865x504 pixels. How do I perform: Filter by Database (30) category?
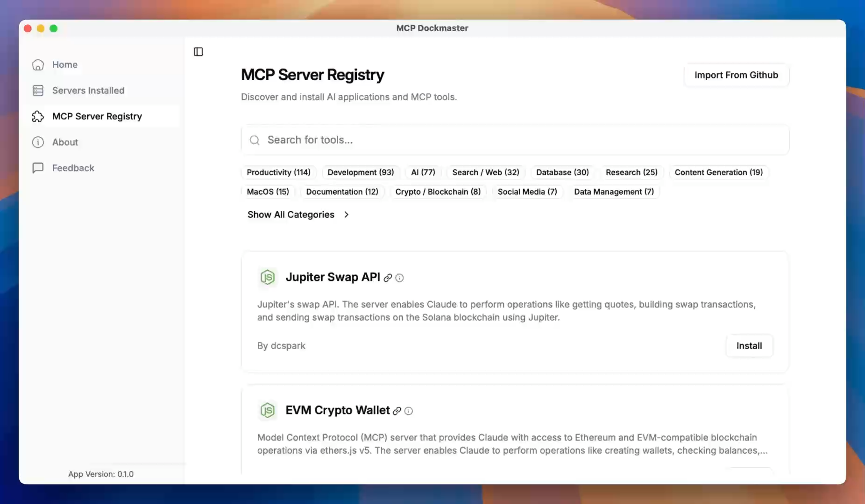pyautogui.click(x=562, y=172)
